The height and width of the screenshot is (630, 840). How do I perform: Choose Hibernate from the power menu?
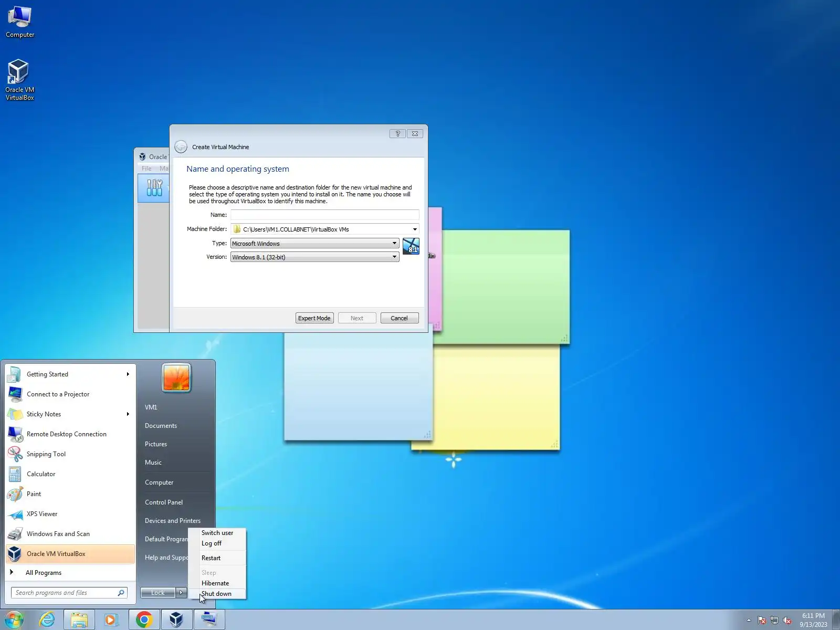pyautogui.click(x=217, y=583)
